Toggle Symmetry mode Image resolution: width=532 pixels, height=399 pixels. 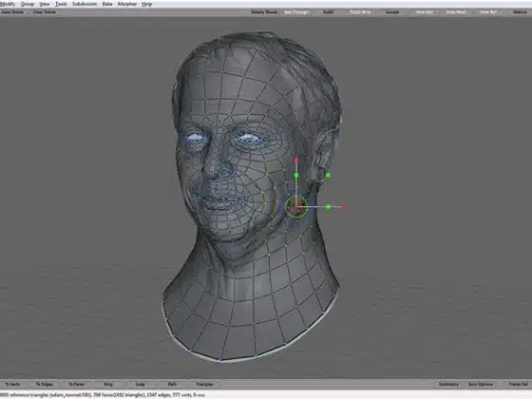[x=448, y=385]
